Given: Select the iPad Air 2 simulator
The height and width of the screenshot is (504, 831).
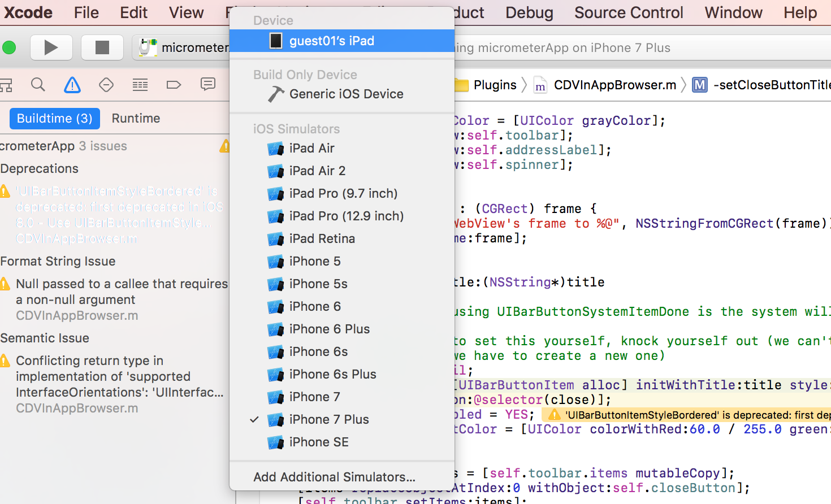Looking at the screenshot, I should point(342,171).
